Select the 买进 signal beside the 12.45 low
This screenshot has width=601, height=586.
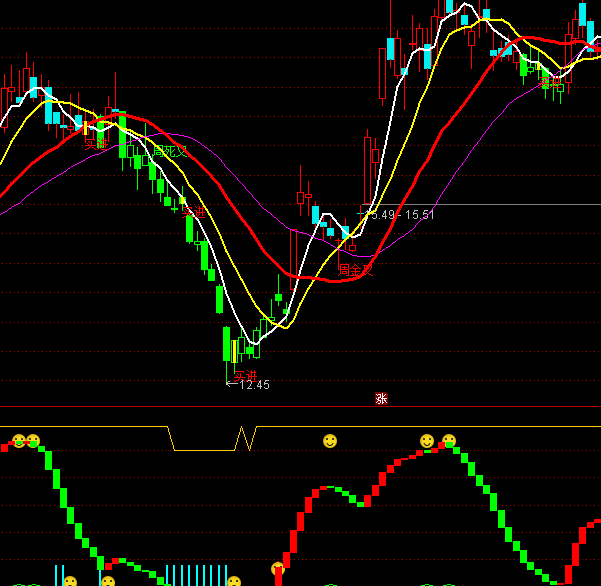click(245, 376)
